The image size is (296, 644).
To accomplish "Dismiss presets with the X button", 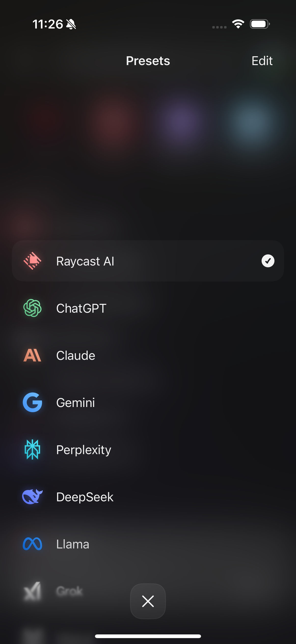I will pyautogui.click(x=148, y=601).
